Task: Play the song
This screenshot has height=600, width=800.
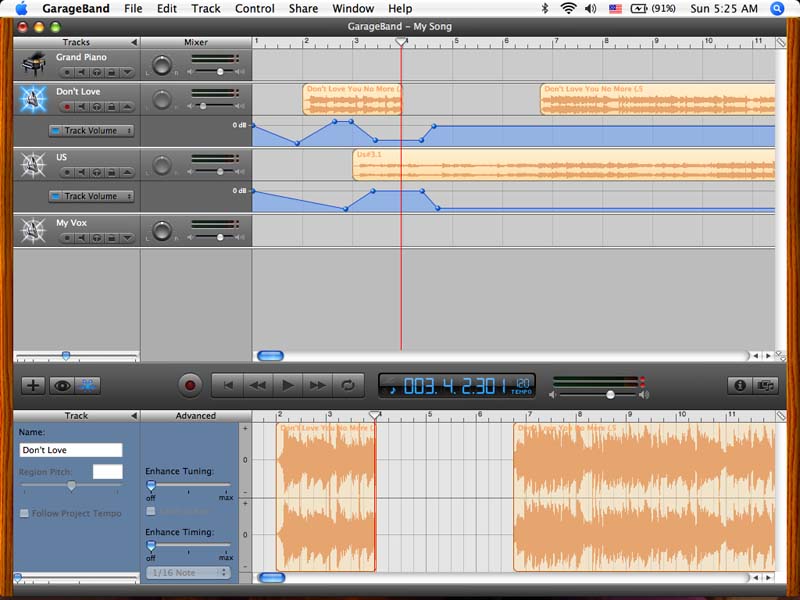Action: tap(288, 385)
